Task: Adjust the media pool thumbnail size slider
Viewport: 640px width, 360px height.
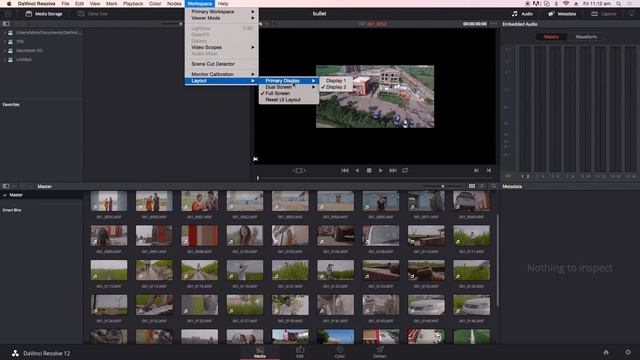Action: 443,186
